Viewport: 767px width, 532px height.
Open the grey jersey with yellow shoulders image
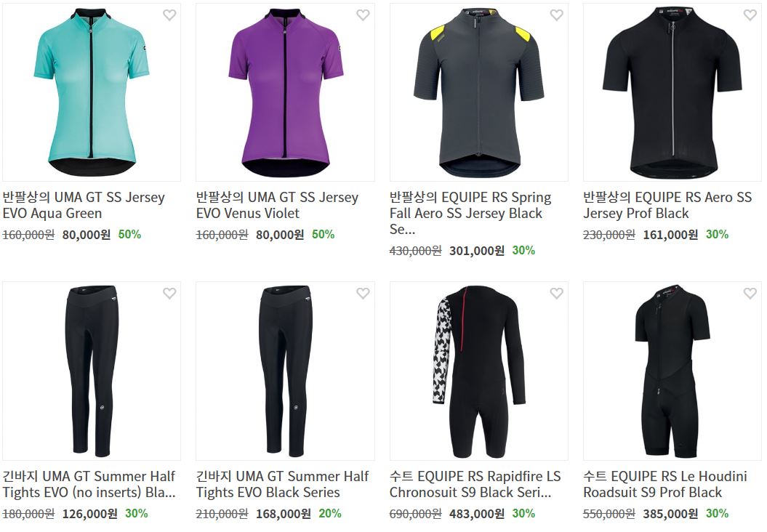click(479, 92)
